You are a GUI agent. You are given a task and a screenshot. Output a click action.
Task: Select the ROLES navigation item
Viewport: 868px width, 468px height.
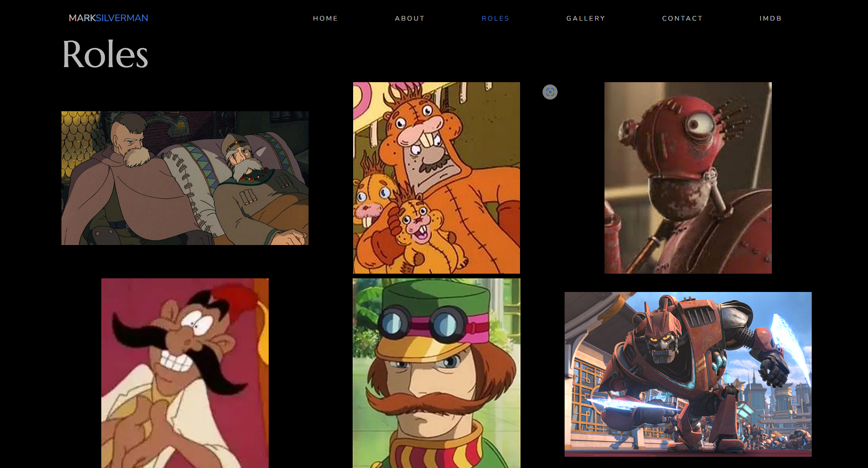[495, 18]
